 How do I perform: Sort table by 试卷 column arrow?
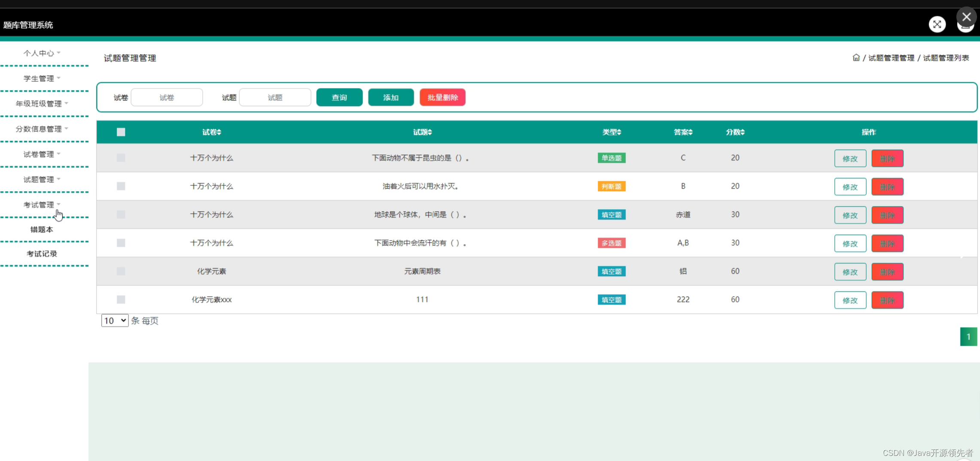coord(219,132)
